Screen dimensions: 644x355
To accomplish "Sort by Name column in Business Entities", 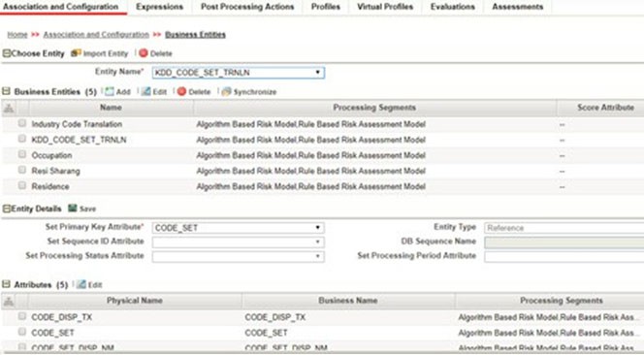I will pos(111,108).
